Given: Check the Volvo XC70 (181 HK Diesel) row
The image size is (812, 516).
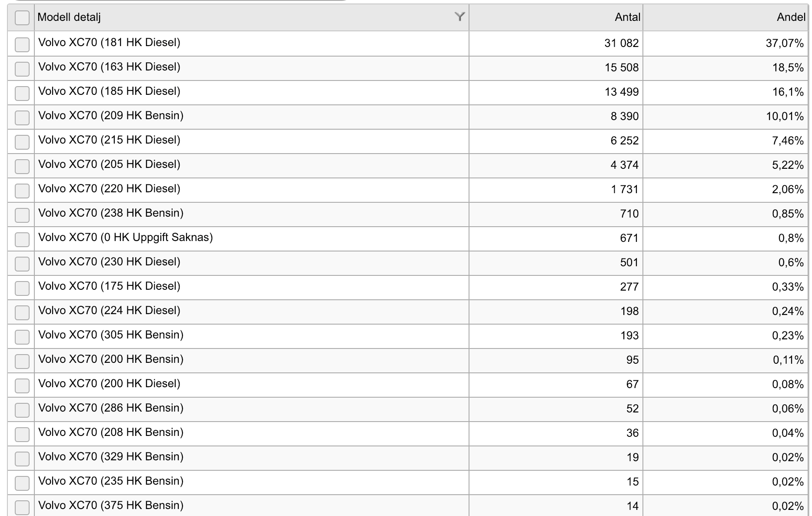Looking at the screenshot, I should [22, 44].
